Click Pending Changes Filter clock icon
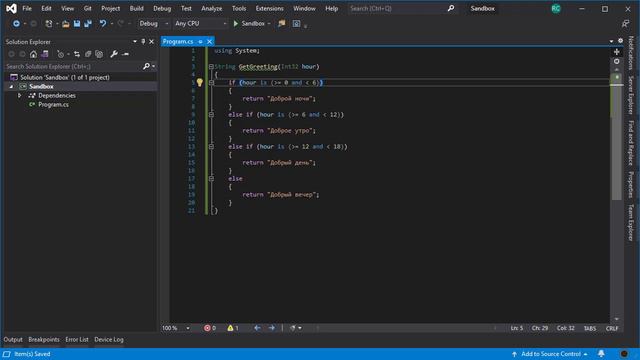Screen dimensions: 640x360 [x=60, y=54]
